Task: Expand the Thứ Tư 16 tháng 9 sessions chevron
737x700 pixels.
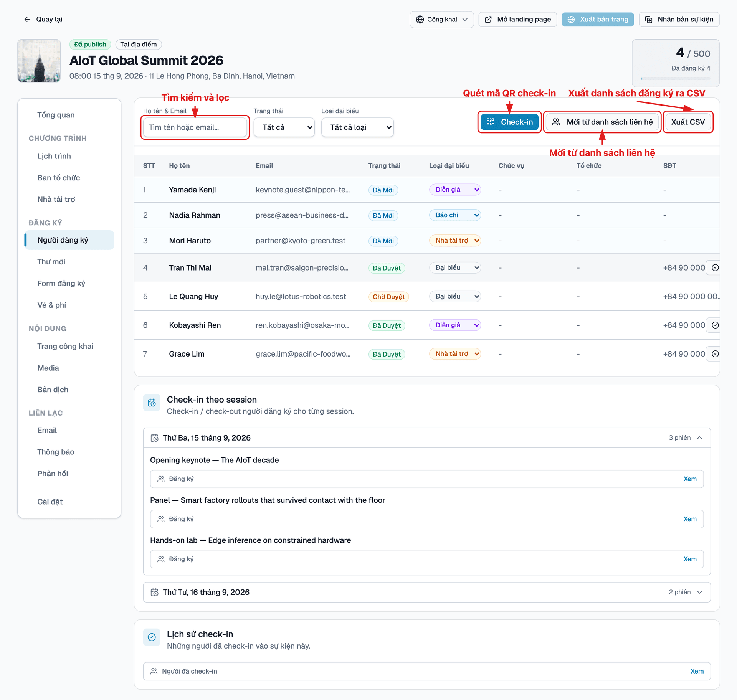Action: click(x=699, y=592)
